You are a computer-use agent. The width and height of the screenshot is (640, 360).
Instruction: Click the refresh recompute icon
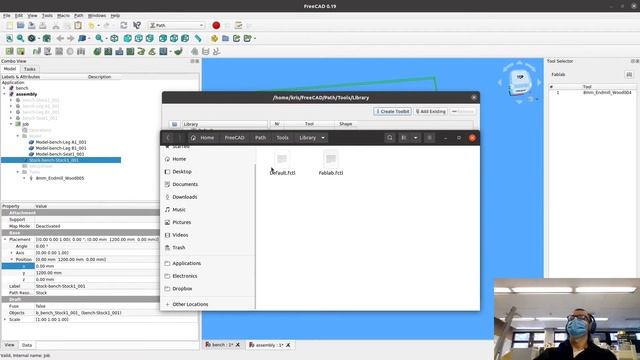click(124, 25)
